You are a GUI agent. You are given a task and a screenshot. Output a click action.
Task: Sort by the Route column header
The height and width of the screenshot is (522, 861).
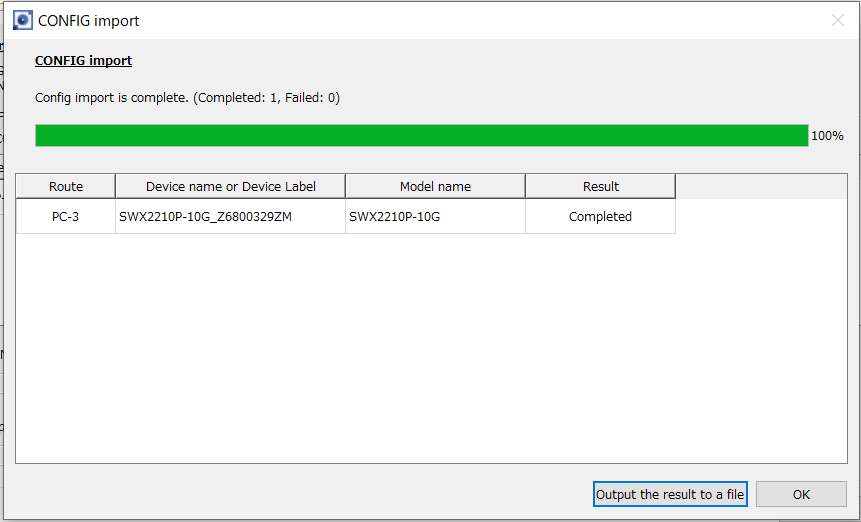[66, 186]
